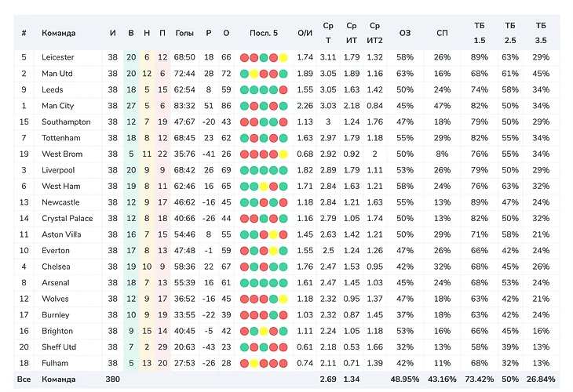
Task: Sort by the Голы column header
Action: click(x=184, y=33)
